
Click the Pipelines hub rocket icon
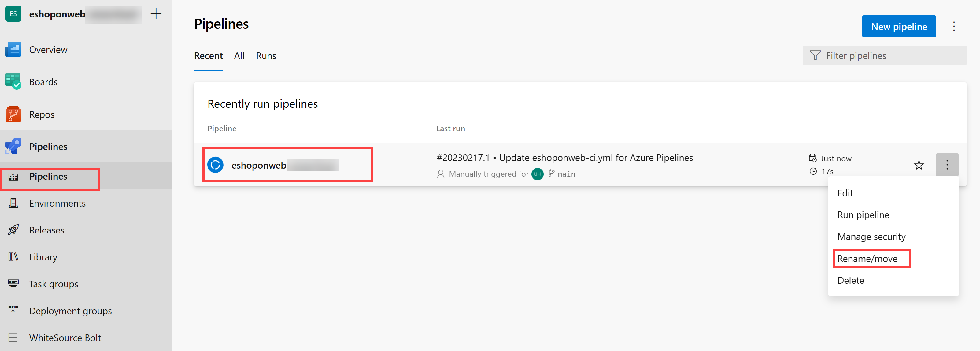[x=13, y=147]
